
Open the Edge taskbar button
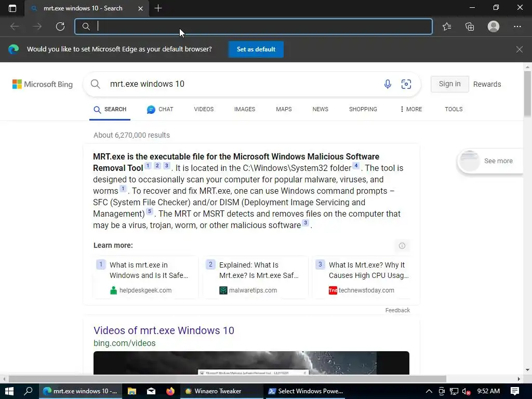80,391
